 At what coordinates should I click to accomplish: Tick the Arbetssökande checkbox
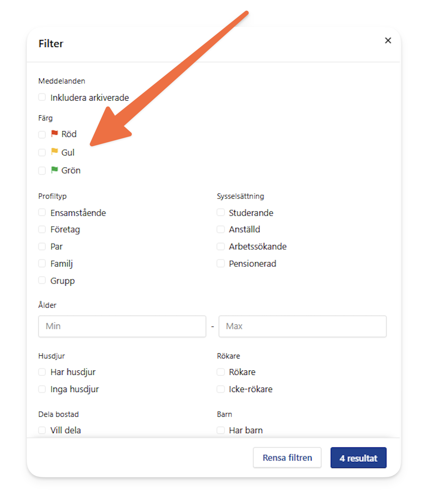click(221, 247)
